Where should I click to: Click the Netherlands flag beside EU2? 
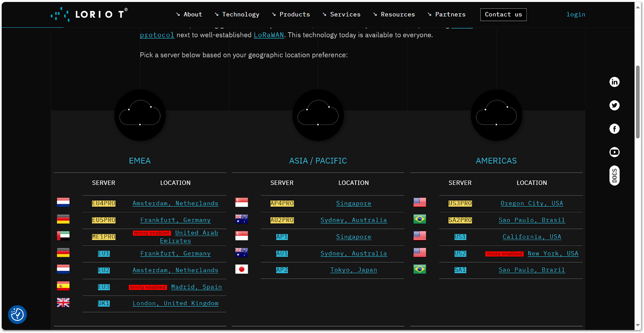pyautogui.click(x=63, y=269)
